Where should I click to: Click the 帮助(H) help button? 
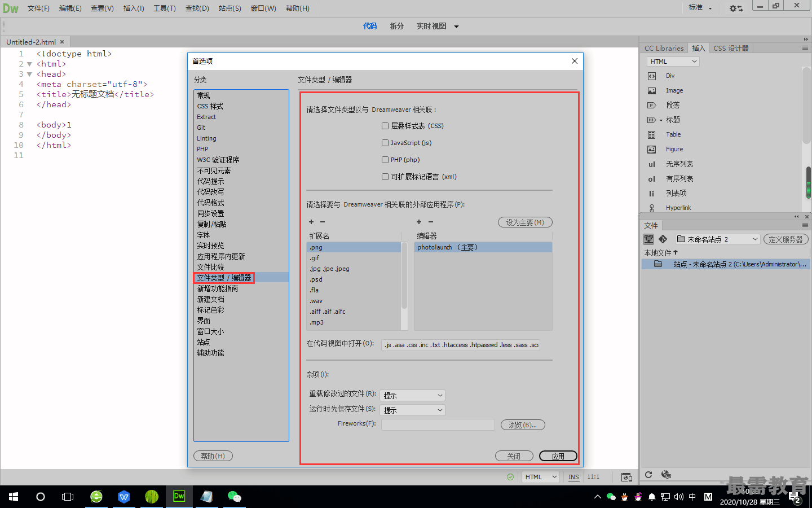pos(213,456)
